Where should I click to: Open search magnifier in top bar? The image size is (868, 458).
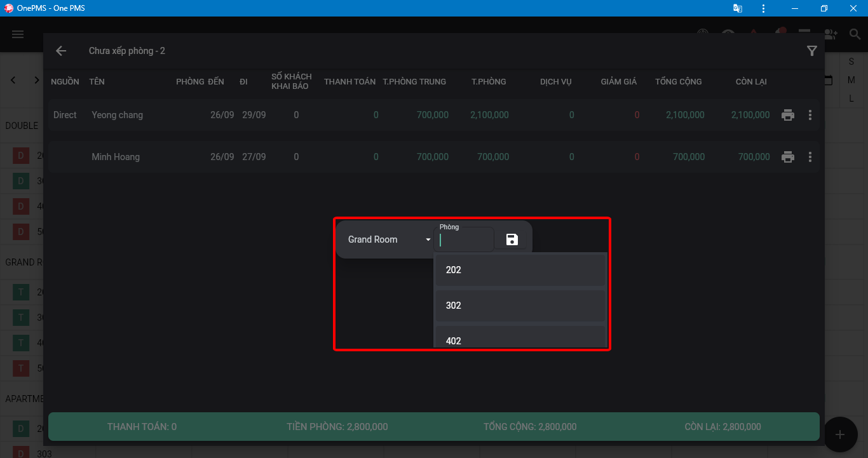pyautogui.click(x=855, y=34)
